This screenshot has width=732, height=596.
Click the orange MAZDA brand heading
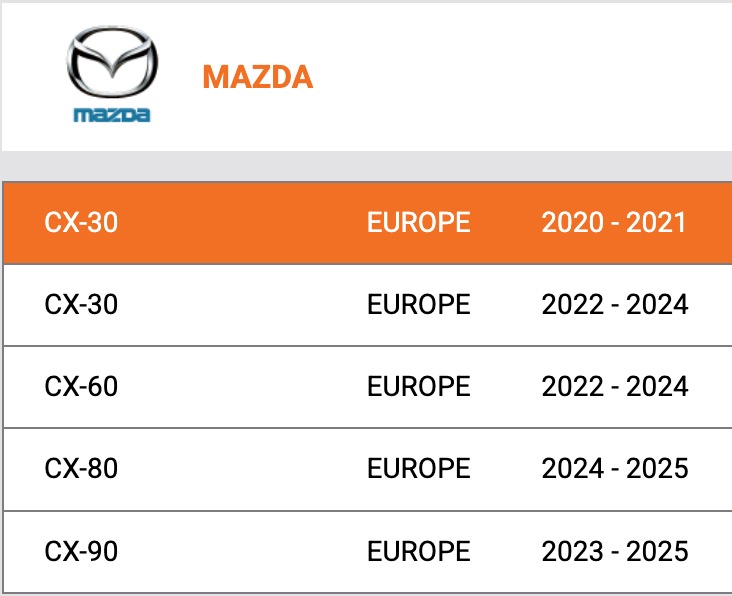(x=257, y=77)
